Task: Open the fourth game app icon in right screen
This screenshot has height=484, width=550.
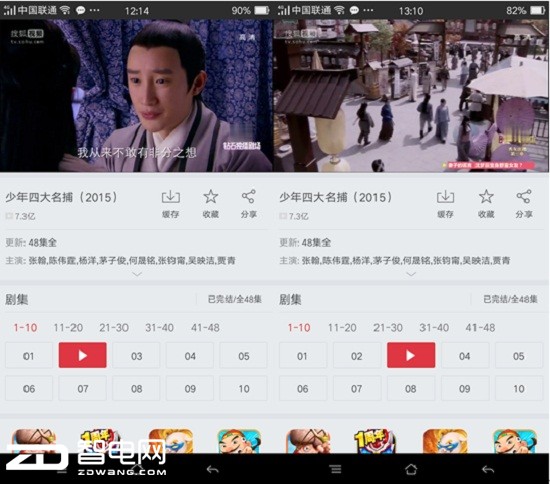Action: [514, 441]
